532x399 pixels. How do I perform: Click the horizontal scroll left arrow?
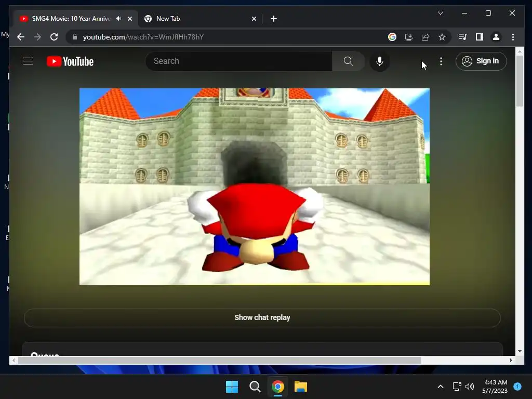tap(14, 361)
